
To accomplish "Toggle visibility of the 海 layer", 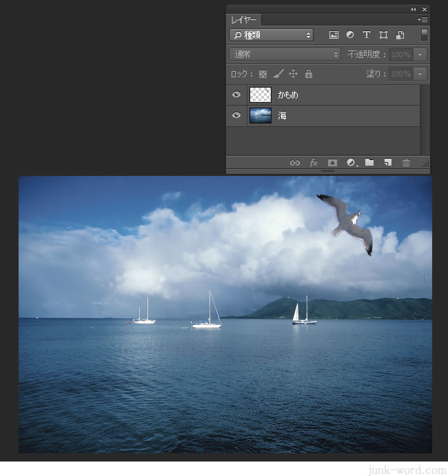I will [236, 115].
